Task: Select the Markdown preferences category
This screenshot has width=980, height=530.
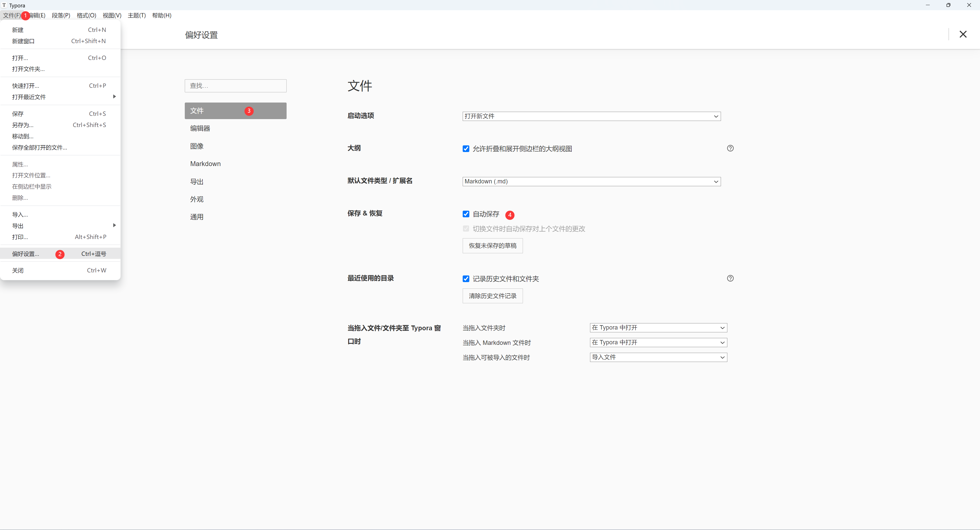Action: (x=236, y=164)
